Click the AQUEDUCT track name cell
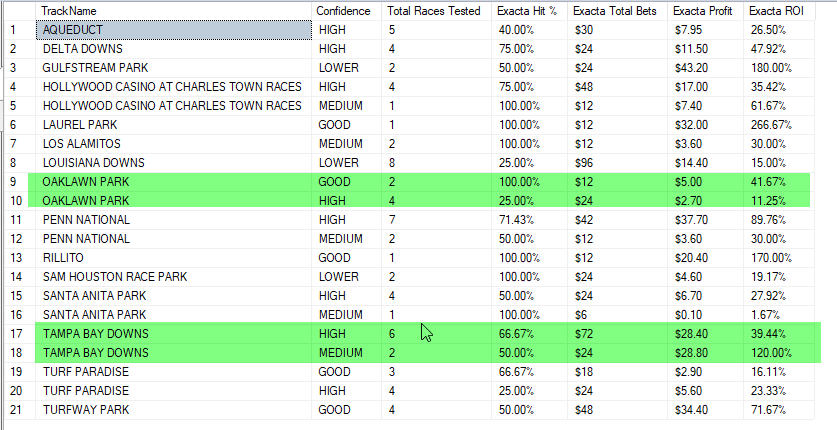The width and height of the screenshot is (837, 430). click(x=174, y=30)
